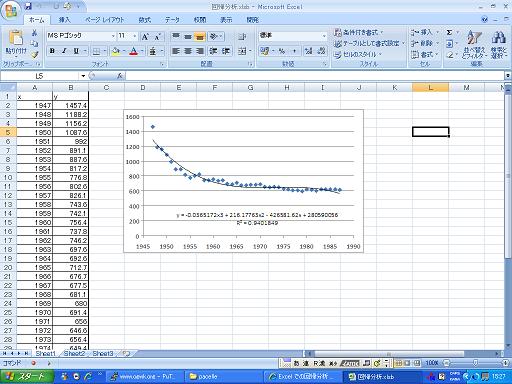Switch to Page Layout view in status bar
Screen dimensions: 512x384
tap(407, 363)
